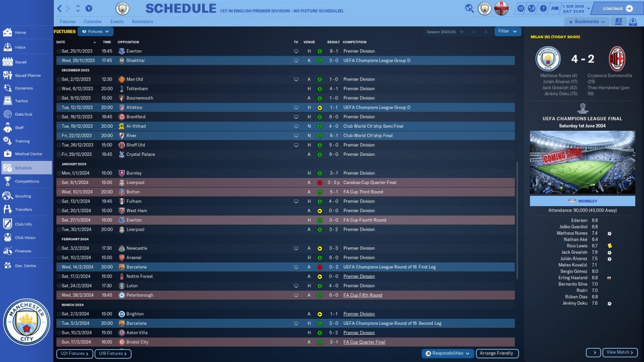This screenshot has height=362, width=644.
Task: Toggle the marker beside the Man Utd 2/12/2023 fixture
Action: pos(58,79)
